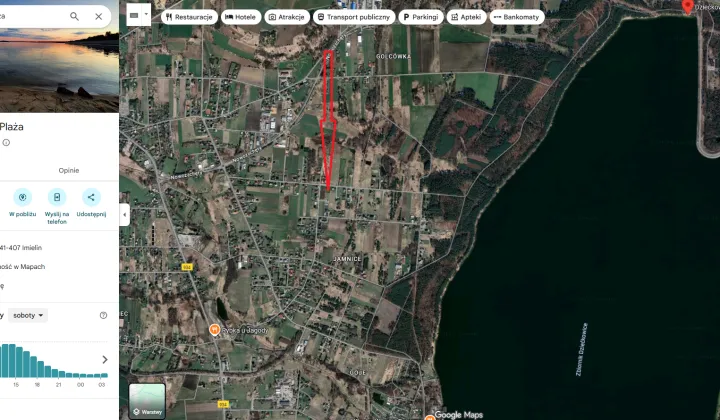Viewport: 720px width, 420px height.
Task: Open the place photo of the beach
Action: click(x=59, y=70)
